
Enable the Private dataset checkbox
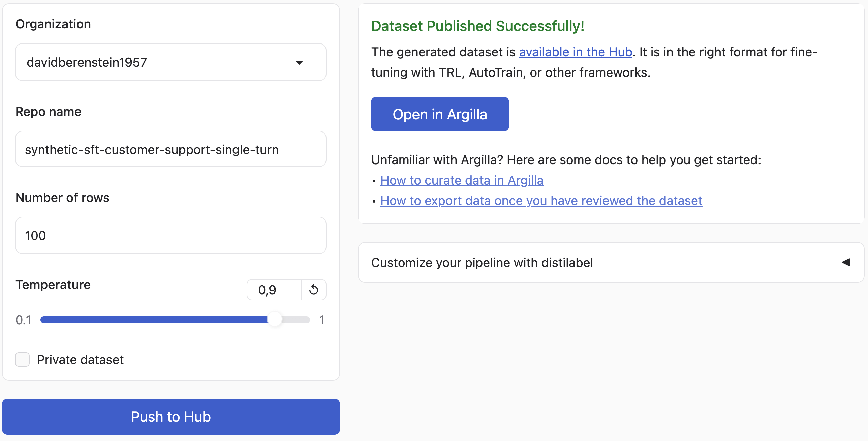point(23,360)
